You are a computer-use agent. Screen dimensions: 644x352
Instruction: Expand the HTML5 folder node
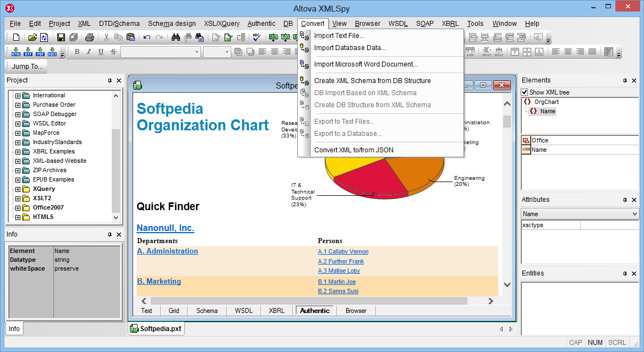click(x=18, y=217)
